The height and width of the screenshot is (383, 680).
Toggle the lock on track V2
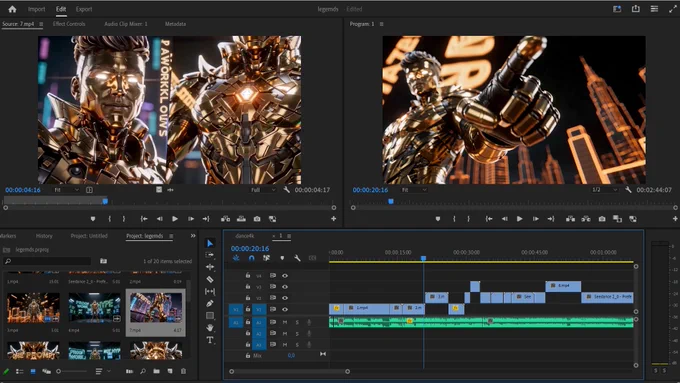click(248, 298)
